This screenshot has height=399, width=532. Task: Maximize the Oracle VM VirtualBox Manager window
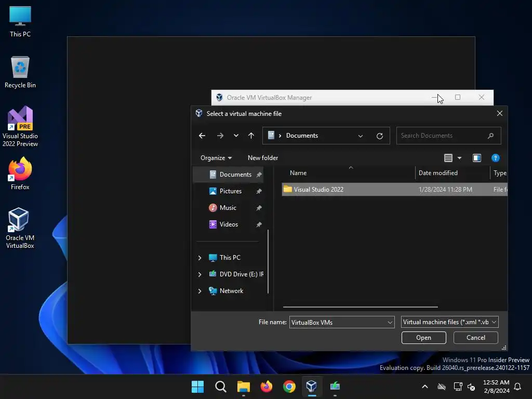pyautogui.click(x=457, y=97)
